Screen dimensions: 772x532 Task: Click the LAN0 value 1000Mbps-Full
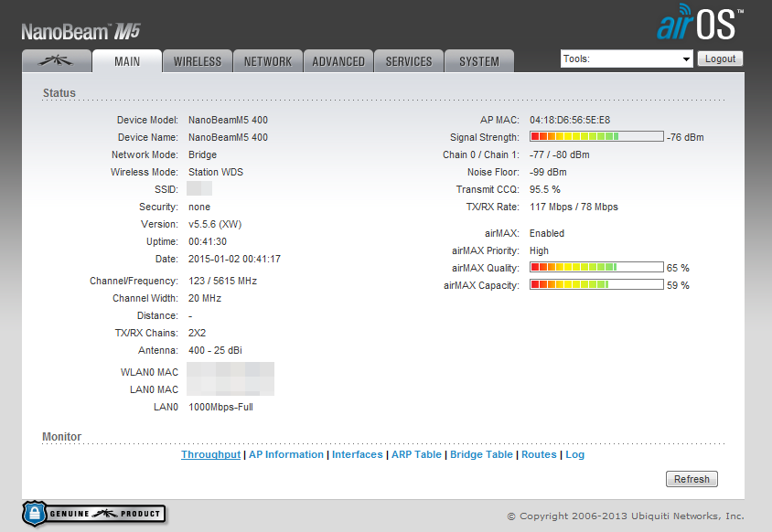coord(220,407)
